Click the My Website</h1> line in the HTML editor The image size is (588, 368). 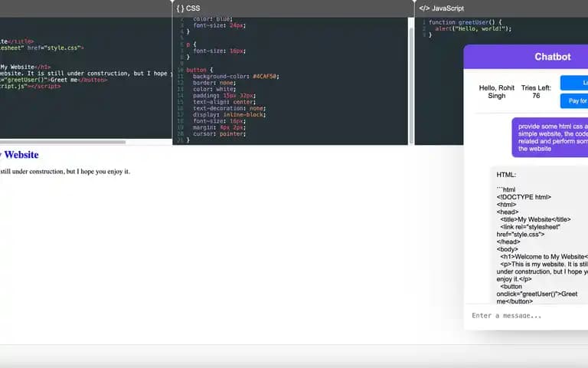point(25,67)
